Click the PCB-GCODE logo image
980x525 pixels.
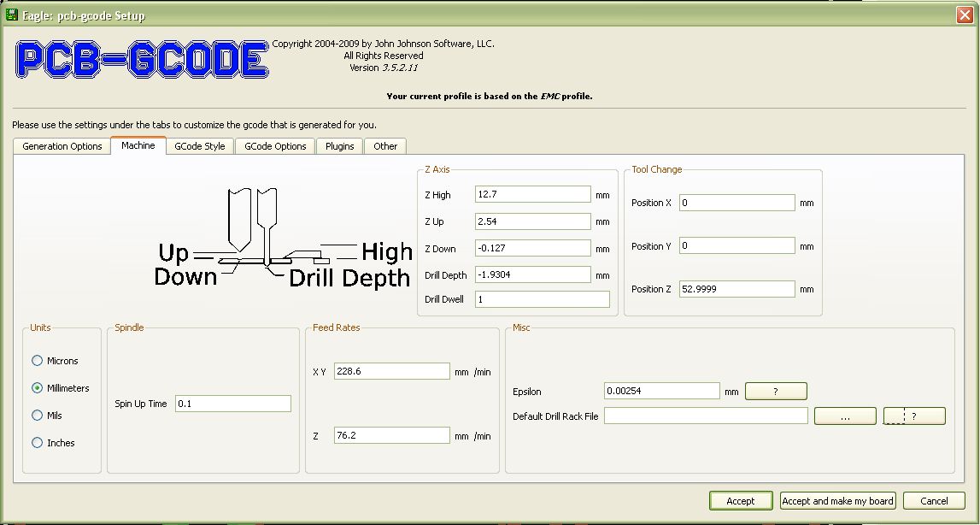click(142, 60)
